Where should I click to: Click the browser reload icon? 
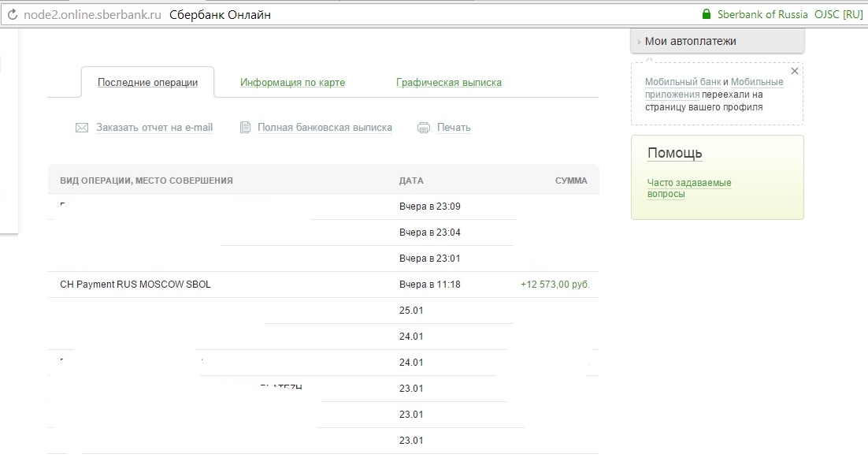pyautogui.click(x=12, y=14)
